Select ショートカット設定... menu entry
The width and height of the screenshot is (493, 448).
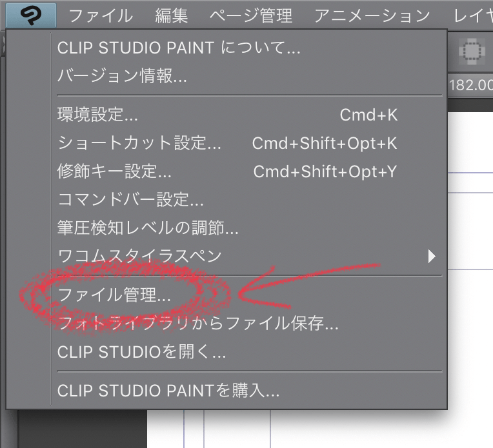pyautogui.click(x=139, y=143)
